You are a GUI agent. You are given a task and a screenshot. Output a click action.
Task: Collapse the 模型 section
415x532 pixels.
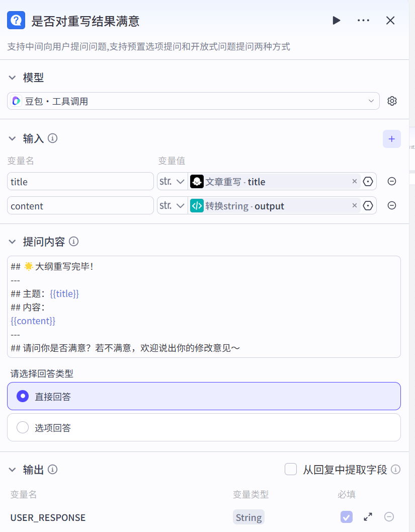[13, 78]
